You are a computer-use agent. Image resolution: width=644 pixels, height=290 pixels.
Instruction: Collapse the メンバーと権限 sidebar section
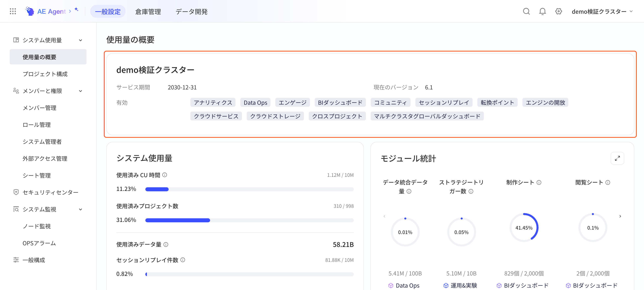click(x=80, y=91)
